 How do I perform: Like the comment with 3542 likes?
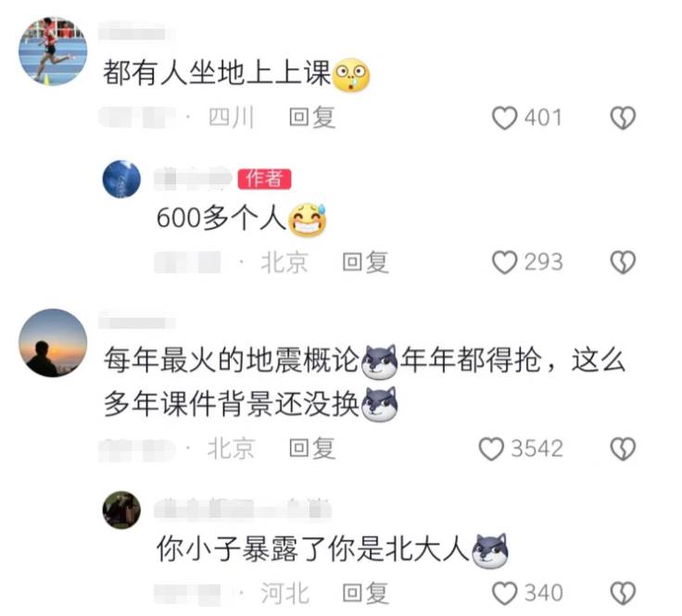(x=491, y=449)
